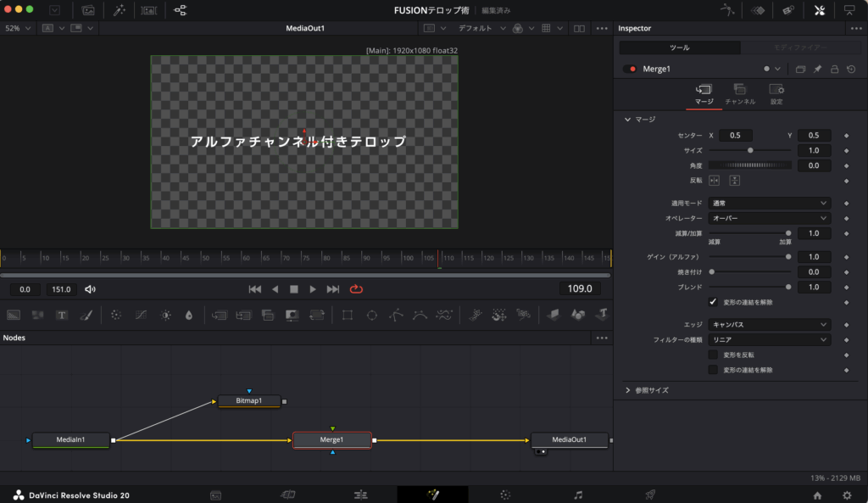The image size is (868, 503).
Task: Click the Paint brush tool icon
Action: pyautogui.click(x=86, y=315)
